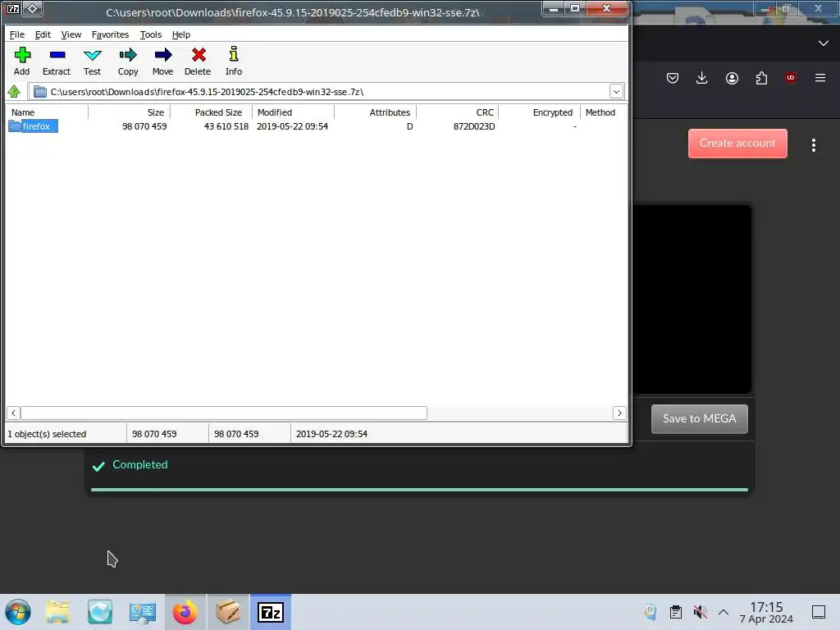
Task: Open Firefox downloads panel icon
Action: point(702,78)
